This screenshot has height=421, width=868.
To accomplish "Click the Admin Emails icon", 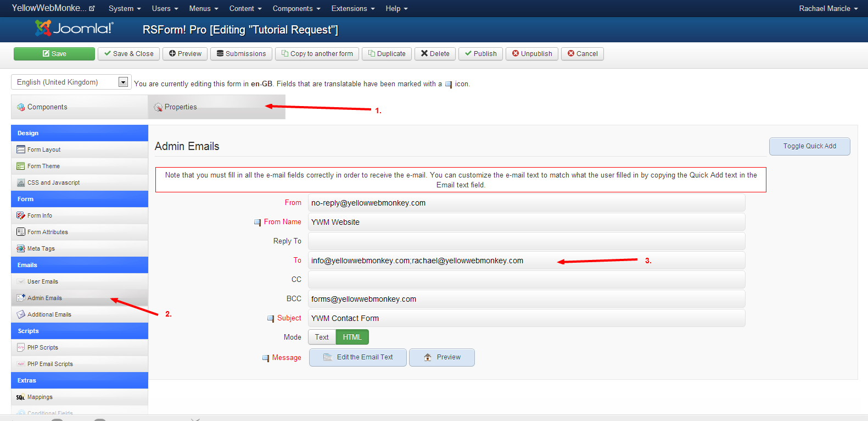I will coord(21,298).
